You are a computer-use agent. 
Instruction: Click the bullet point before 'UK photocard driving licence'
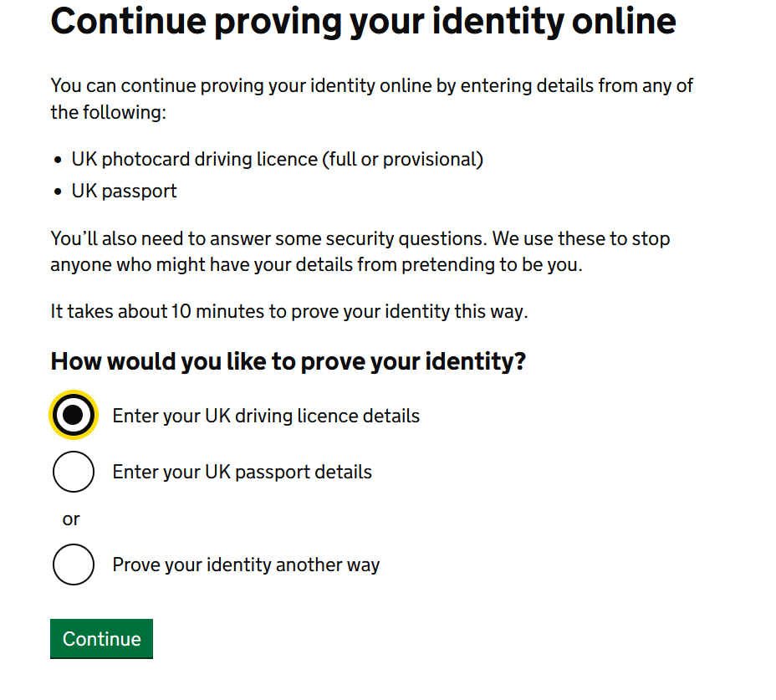click(x=58, y=160)
